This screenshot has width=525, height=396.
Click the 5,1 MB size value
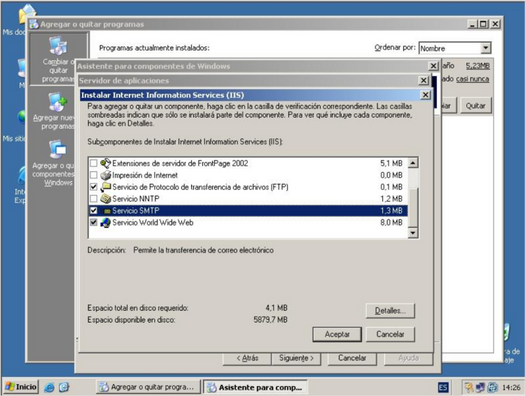[x=391, y=163]
